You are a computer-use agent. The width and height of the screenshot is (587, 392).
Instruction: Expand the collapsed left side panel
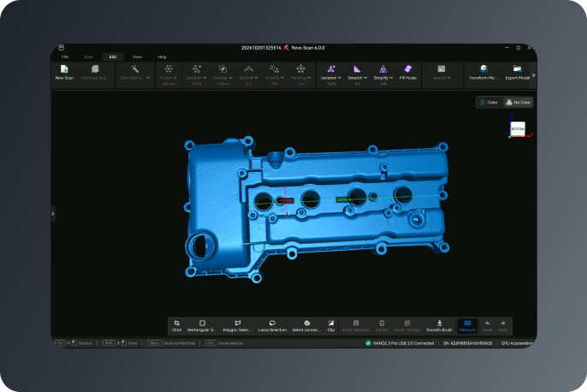click(53, 214)
